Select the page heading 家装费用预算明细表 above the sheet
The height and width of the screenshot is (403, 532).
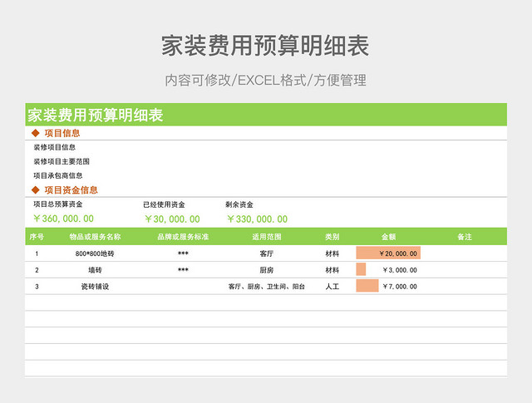(x=265, y=46)
